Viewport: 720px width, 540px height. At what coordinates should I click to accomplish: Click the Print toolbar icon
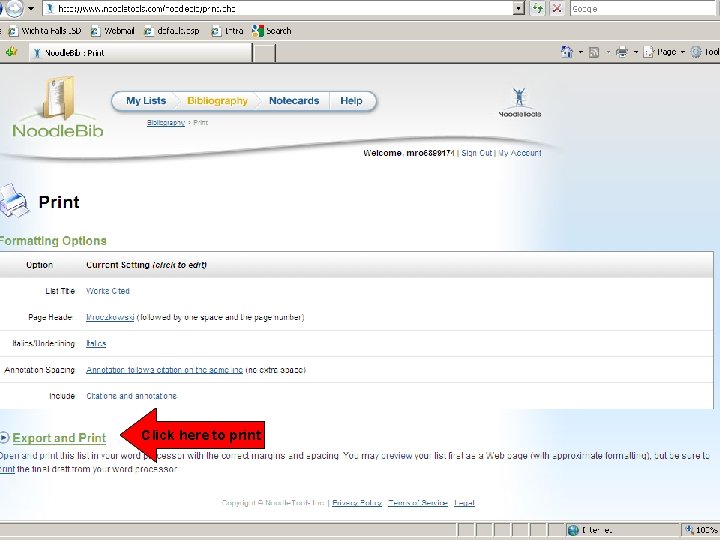pyautogui.click(x=622, y=52)
